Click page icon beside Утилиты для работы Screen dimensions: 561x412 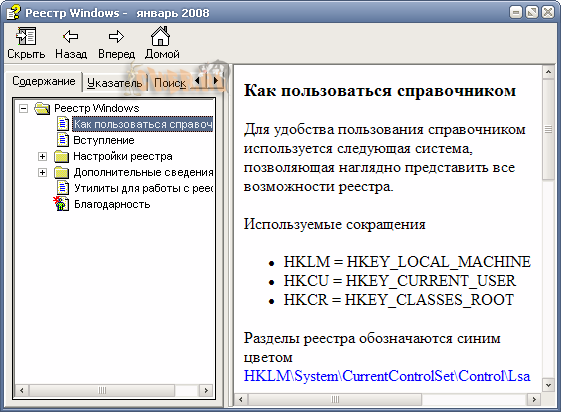(63, 188)
